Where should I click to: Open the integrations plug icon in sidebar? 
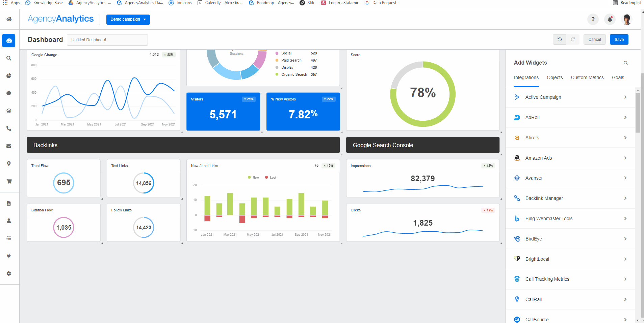9,256
